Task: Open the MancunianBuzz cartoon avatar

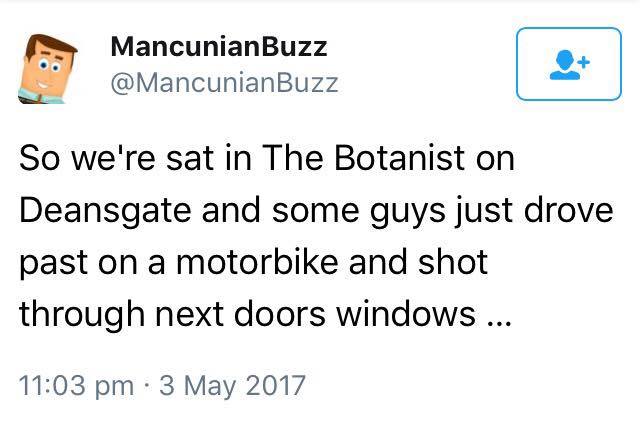Action: [48, 69]
